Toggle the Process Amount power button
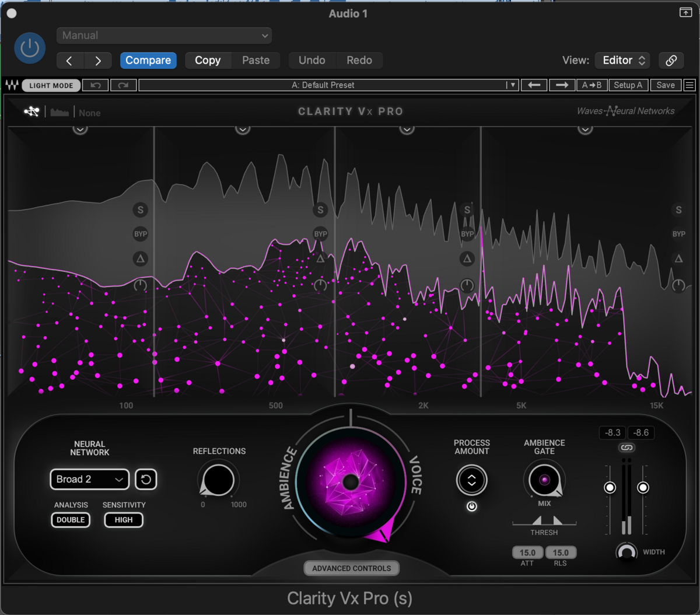 (471, 506)
